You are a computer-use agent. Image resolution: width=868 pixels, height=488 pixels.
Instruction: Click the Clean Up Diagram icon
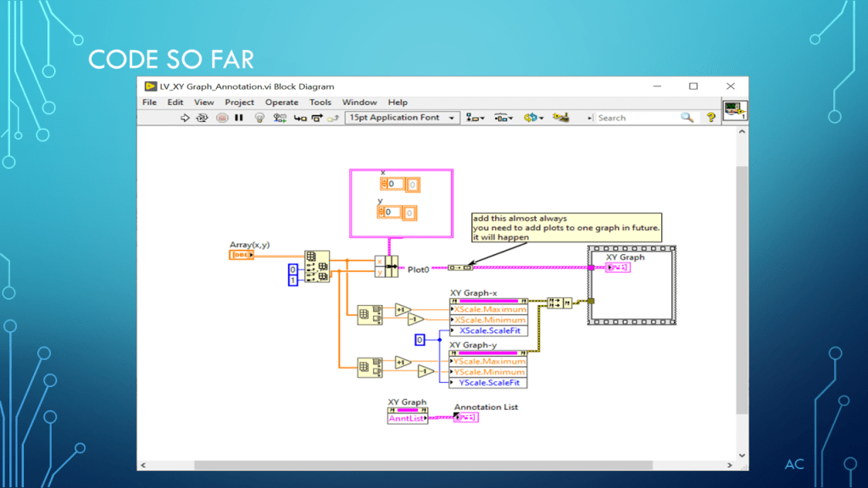tap(560, 119)
